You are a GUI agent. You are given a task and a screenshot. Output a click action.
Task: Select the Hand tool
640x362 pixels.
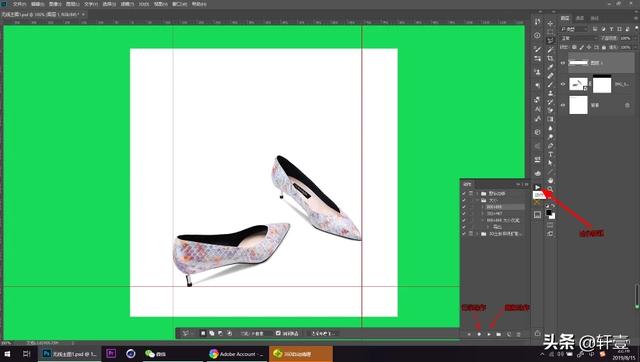550,180
